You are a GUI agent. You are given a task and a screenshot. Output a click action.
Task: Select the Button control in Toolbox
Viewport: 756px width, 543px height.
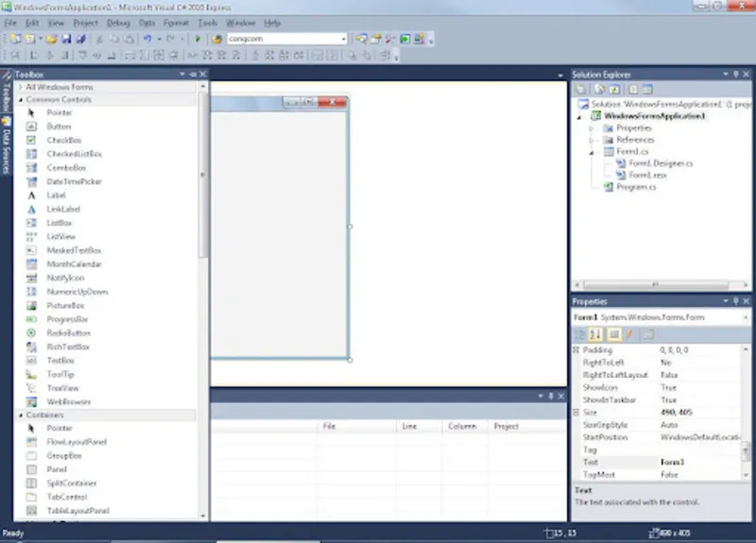tap(59, 127)
